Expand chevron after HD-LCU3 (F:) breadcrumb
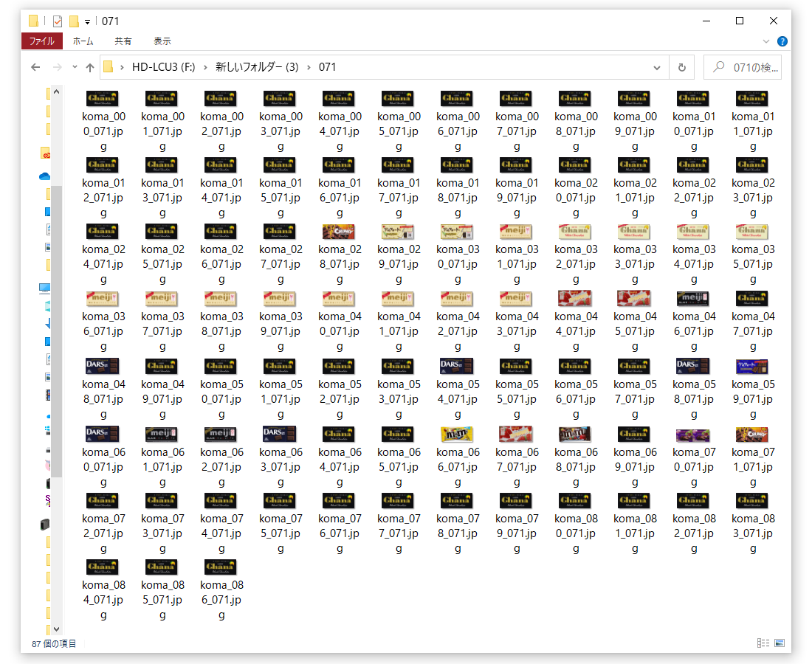This screenshot has width=812, height=664. 206,67
